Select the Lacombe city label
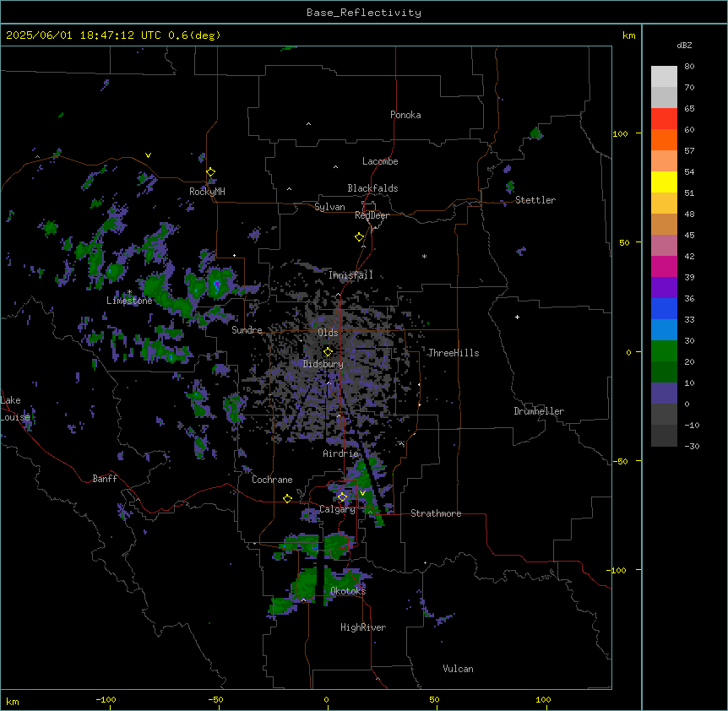 [380, 161]
